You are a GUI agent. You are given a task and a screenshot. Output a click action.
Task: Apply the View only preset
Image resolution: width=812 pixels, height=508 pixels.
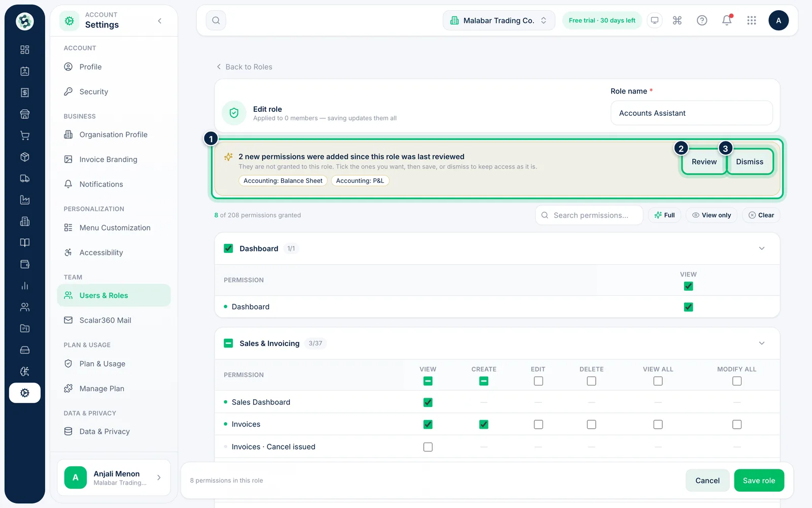pyautogui.click(x=712, y=215)
